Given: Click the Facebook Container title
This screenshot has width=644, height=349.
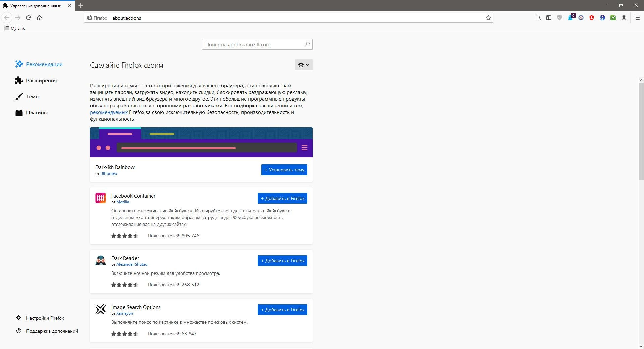Looking at the screenshot, I should tap(133, 196).
